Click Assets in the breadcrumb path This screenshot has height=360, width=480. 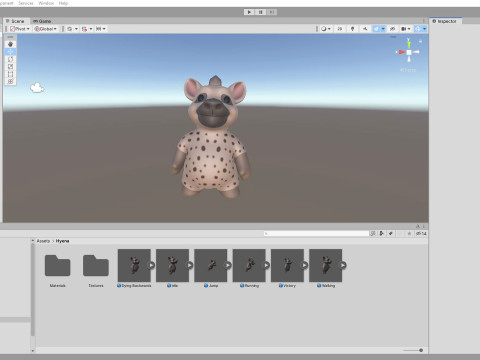[x=43, y=241]
